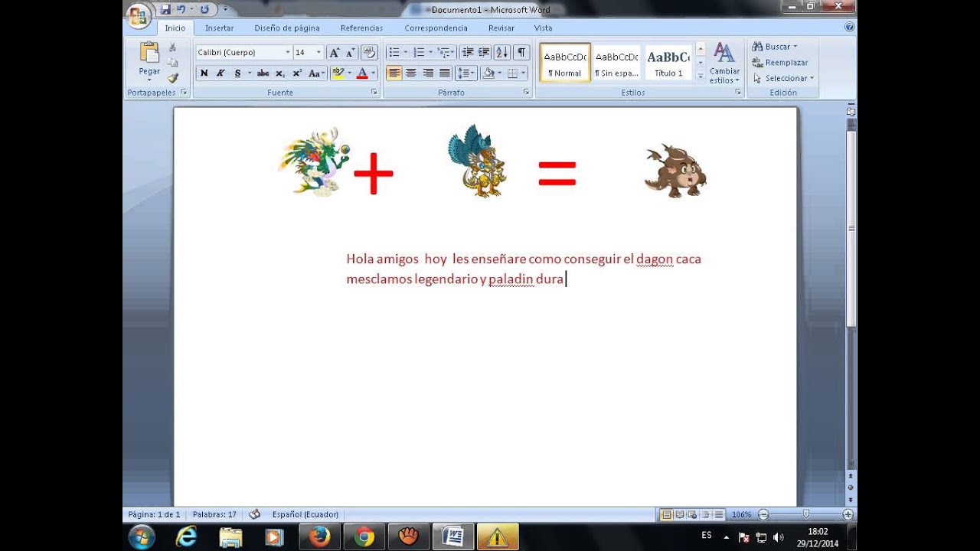The image size is (980, 551).
Task: Click the Palabras: 17 word count
Action: click(x=214, y=514)
